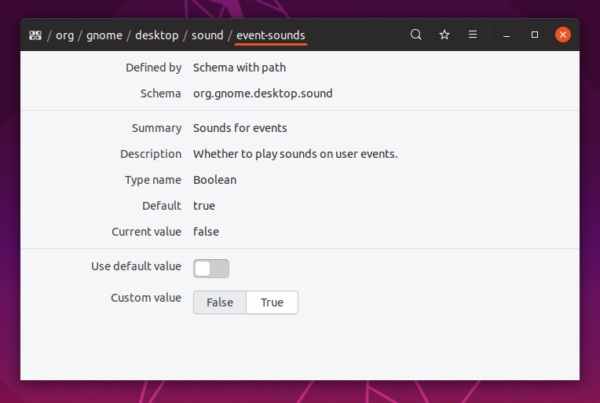Bookmark this key with the star icon
This screenshot has height=403, width=600.
[x=444, y=35]
